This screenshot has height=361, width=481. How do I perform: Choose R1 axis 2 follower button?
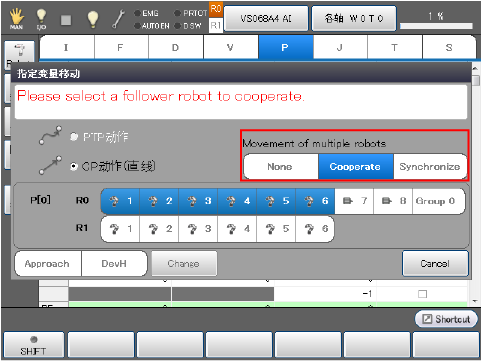point(159,229)
